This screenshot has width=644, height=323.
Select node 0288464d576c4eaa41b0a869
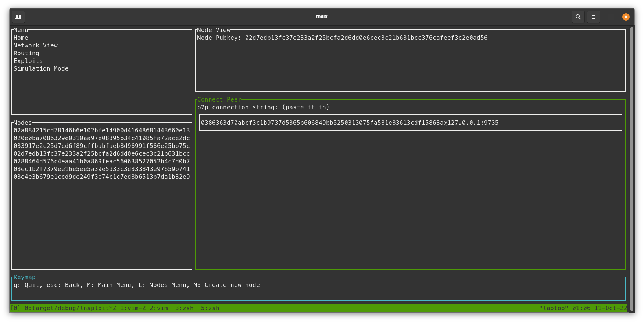(x=102, y=161)
